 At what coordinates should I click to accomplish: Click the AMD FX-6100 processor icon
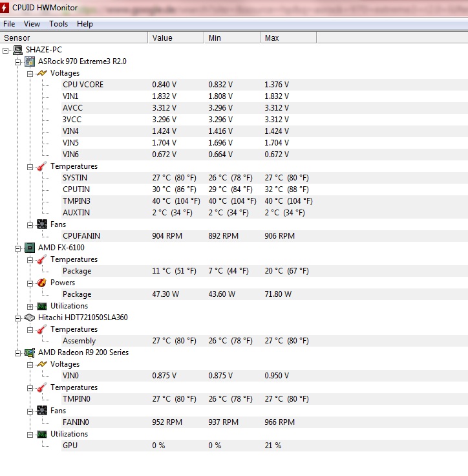tap(30, 248)
